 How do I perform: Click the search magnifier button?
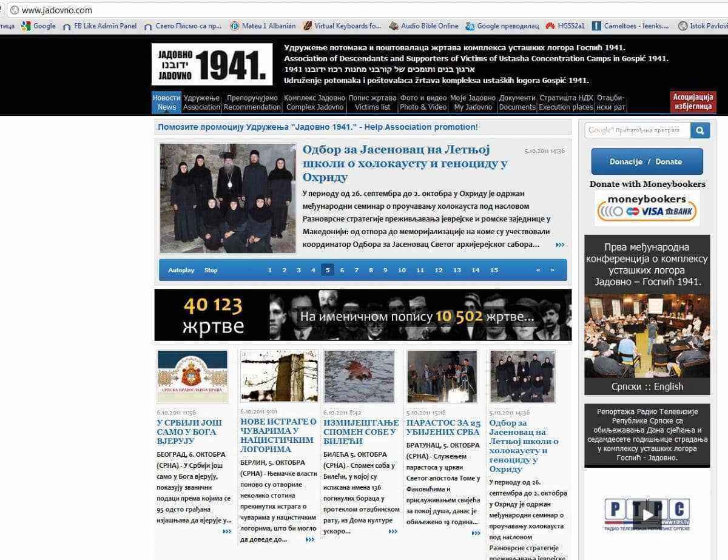(700, 130)
